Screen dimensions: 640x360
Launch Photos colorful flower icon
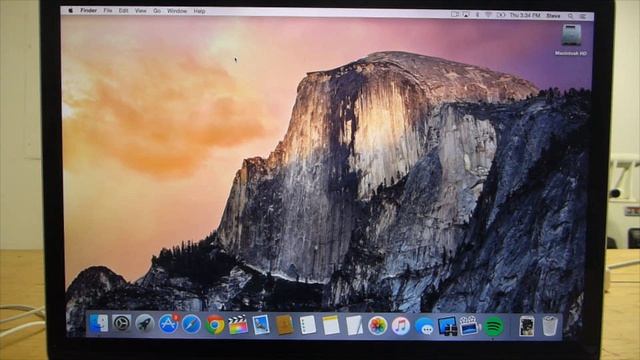coord(378,326)
